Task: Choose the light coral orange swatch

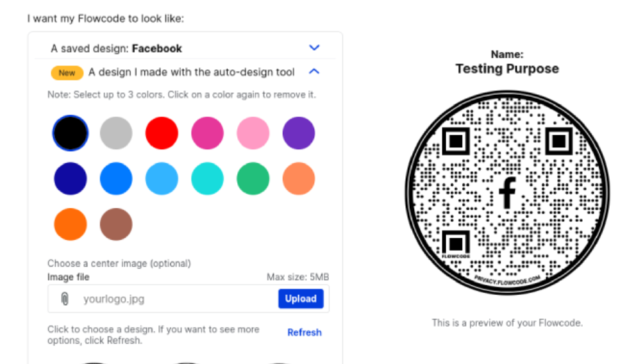Action: 299,179
